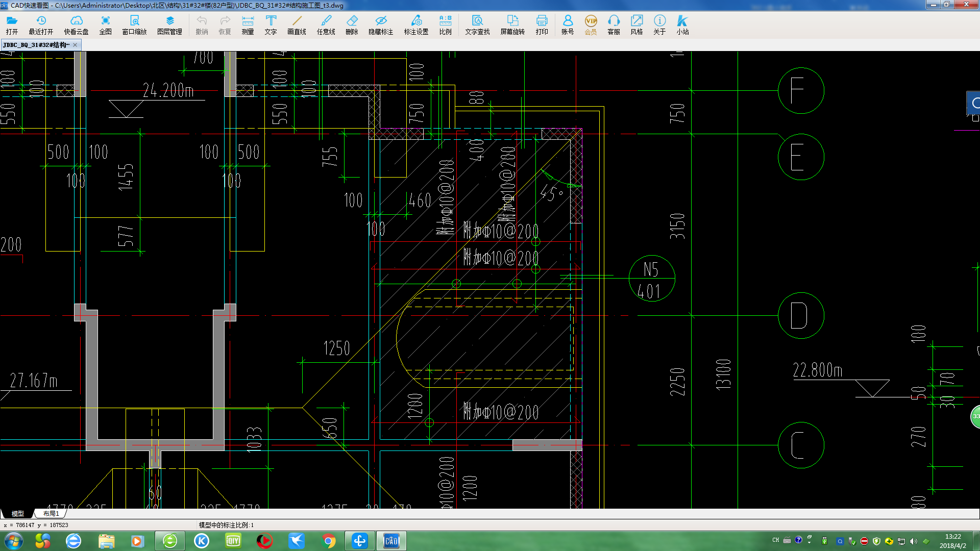Contact 客服 customer service
This screenshot has height=551, width=980.
pos(614,24)
